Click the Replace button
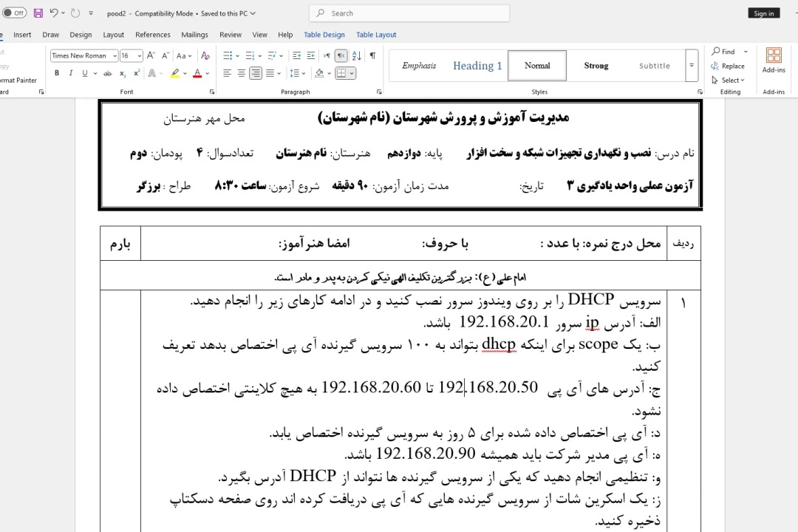This screenshot has height=532, width=798. pos(728,66)
